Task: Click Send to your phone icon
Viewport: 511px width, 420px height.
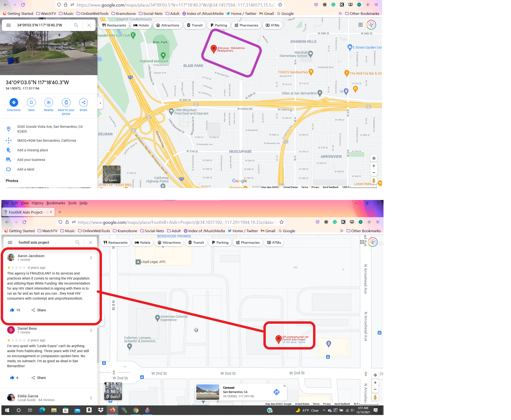Action: (66, 102)
